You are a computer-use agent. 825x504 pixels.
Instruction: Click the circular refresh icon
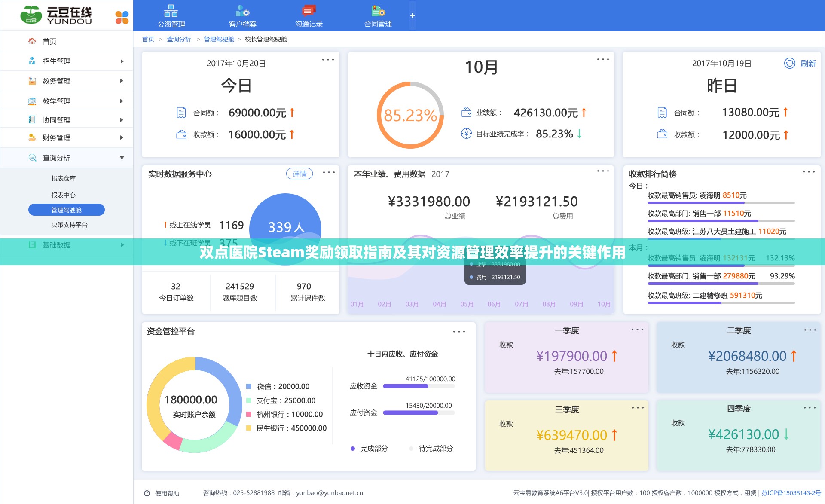[x=790, y=63]
